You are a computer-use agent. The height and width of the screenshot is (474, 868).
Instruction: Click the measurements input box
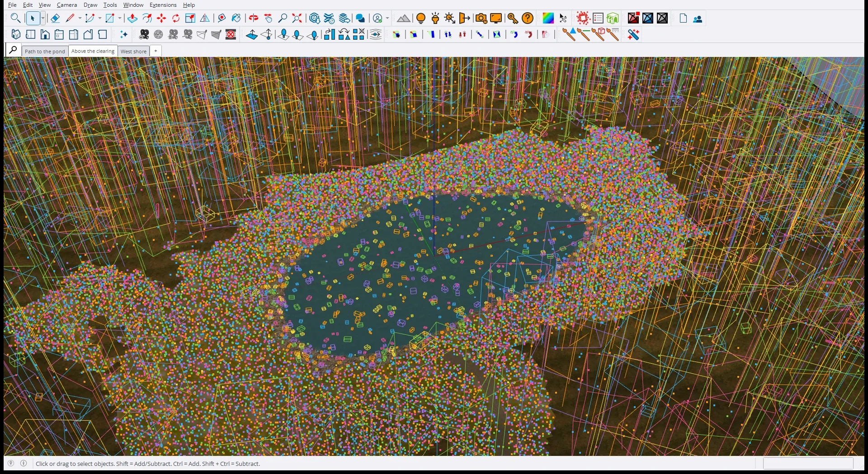[x=808, y=464]
